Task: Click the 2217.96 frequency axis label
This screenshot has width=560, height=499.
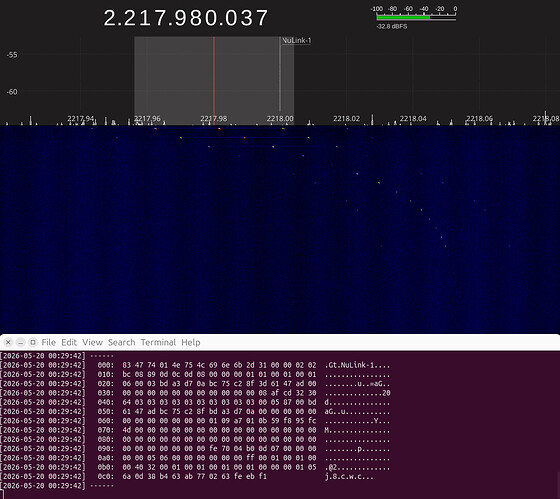Action: click(x=147, y=119)
